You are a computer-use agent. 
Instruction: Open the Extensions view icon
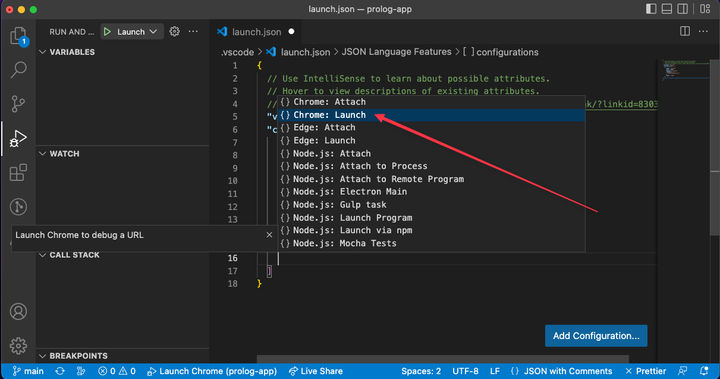pos(18,173)
